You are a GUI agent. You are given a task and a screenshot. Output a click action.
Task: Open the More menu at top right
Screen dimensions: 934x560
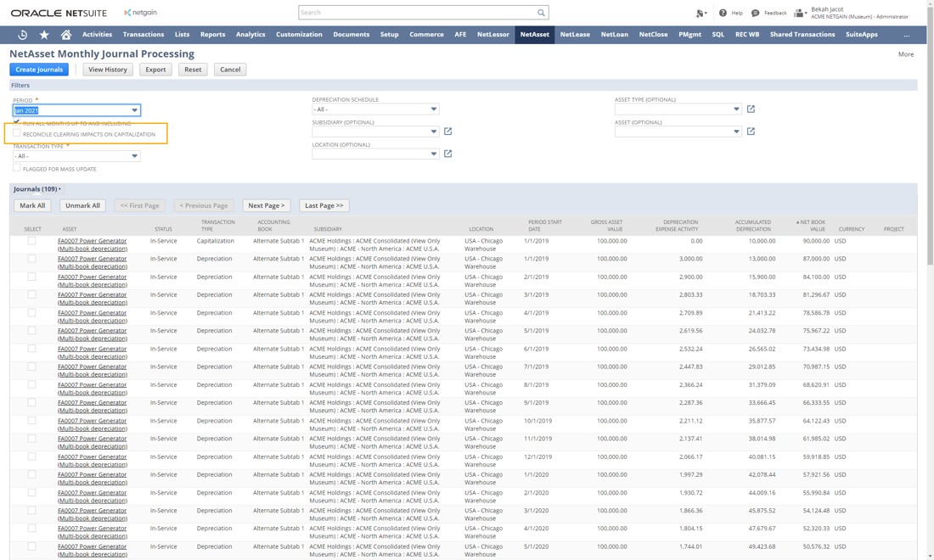(x=905, y=54)
